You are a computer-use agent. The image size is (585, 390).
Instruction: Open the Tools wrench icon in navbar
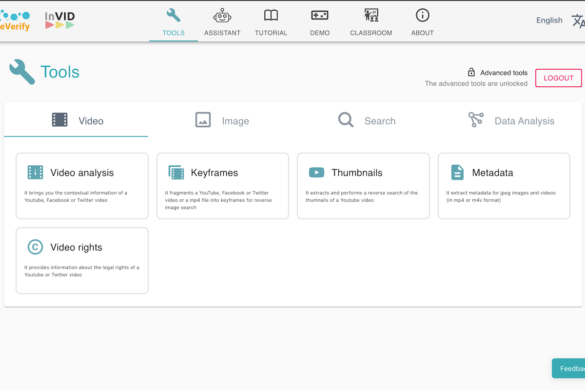(173, 15)
